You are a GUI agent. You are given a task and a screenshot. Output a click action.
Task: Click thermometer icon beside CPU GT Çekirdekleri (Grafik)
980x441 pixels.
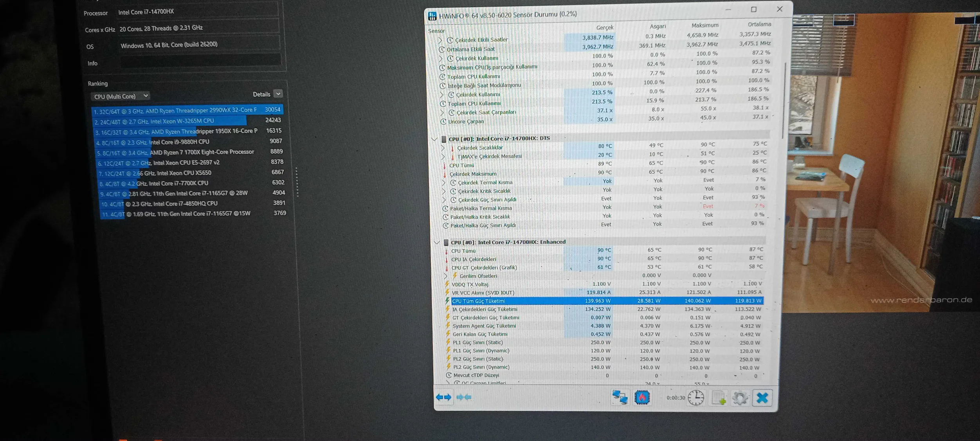pyautogui.click(x=447, y=268)
